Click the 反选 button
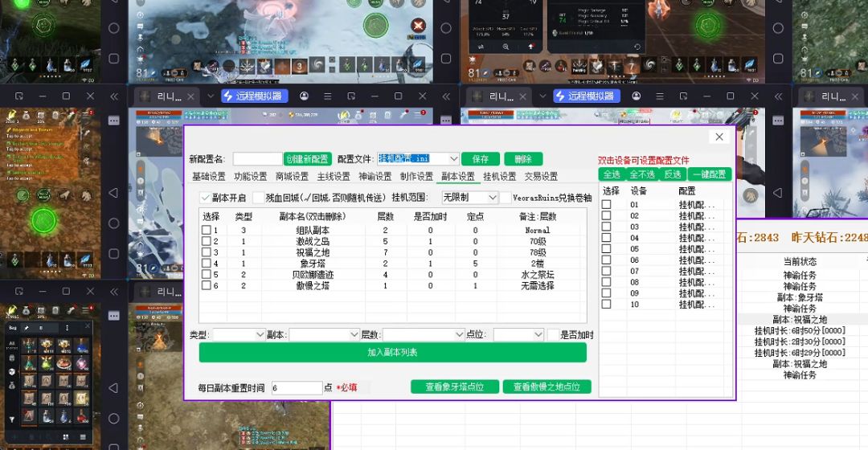This screenshot has height=450, width=868. click(x=673, y=174)
